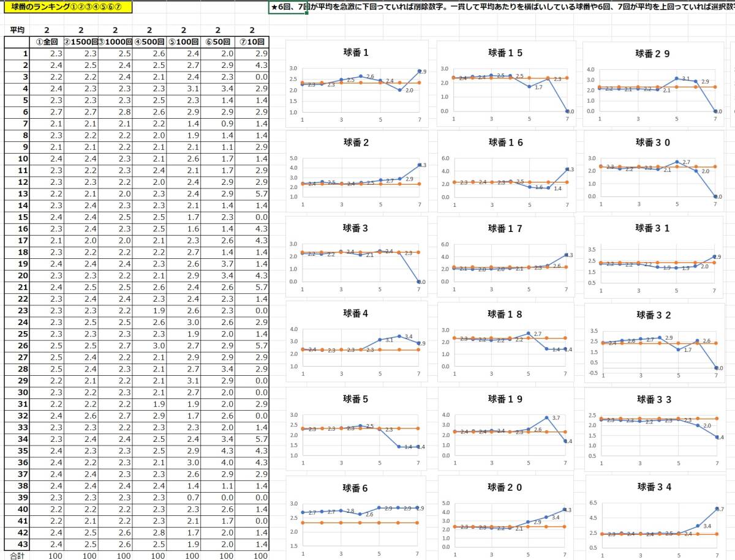This screenshot has width=735, height=560.
Task: Select the 球番１７ line chart
Action: [506, 257]
